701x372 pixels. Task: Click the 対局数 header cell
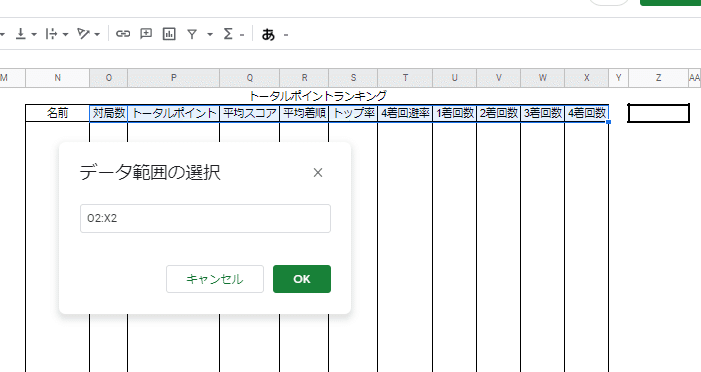click(109, 113)
